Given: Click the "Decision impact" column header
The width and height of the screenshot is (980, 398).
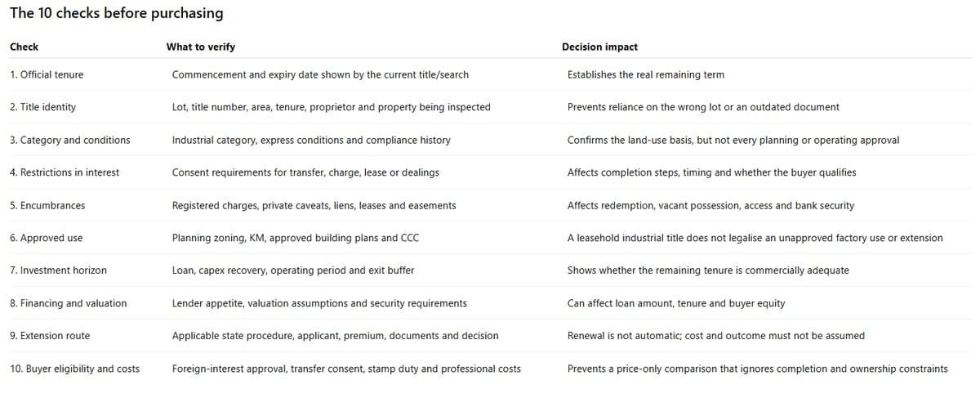Looking at the screenshot, I should point(599,47).
